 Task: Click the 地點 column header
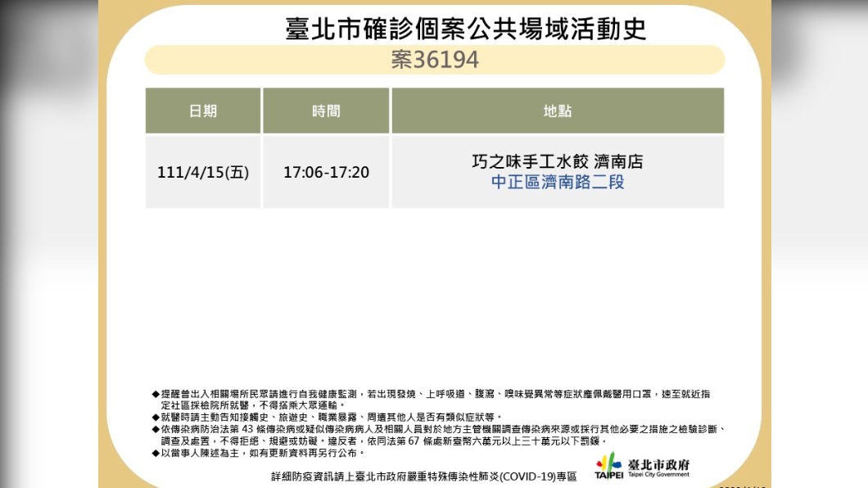pos(558,111)
